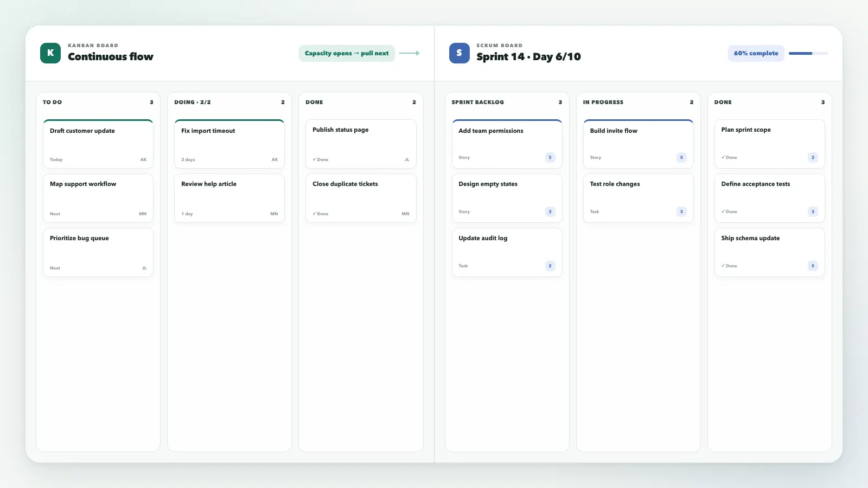This screenshot has height=488, width=868.
Task: Click the 2 points badge on Plan sprint scope
Action: pos(813,157)
